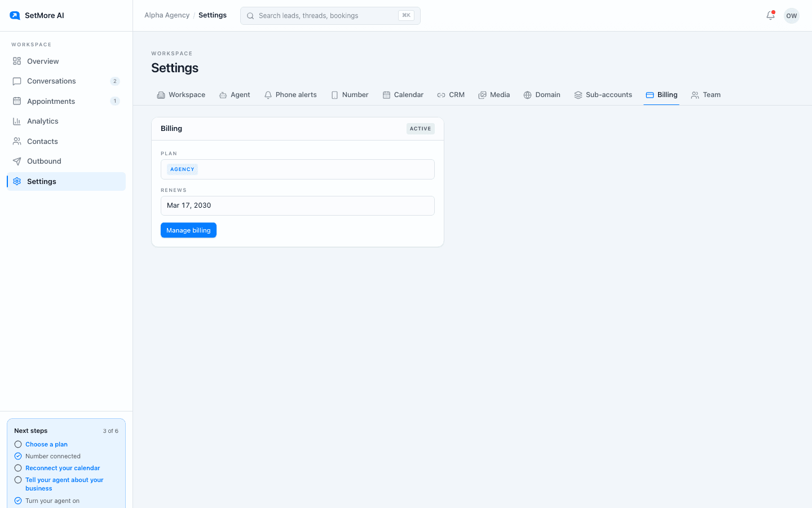
Task: Toggle the Turn your agent on checkmark
Action: coord(18,501)
